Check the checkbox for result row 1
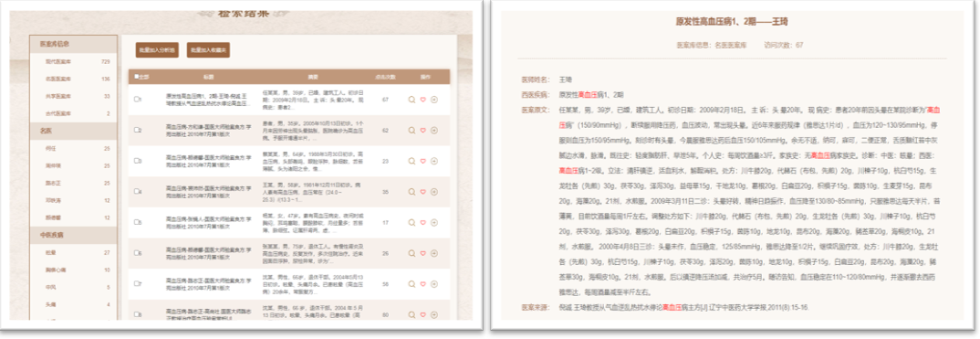Viewport: 980px width, 339px height. pos(137,99)
